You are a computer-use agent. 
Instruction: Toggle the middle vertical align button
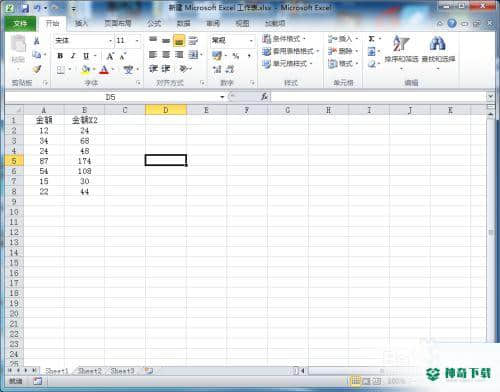tap(166, 41)
